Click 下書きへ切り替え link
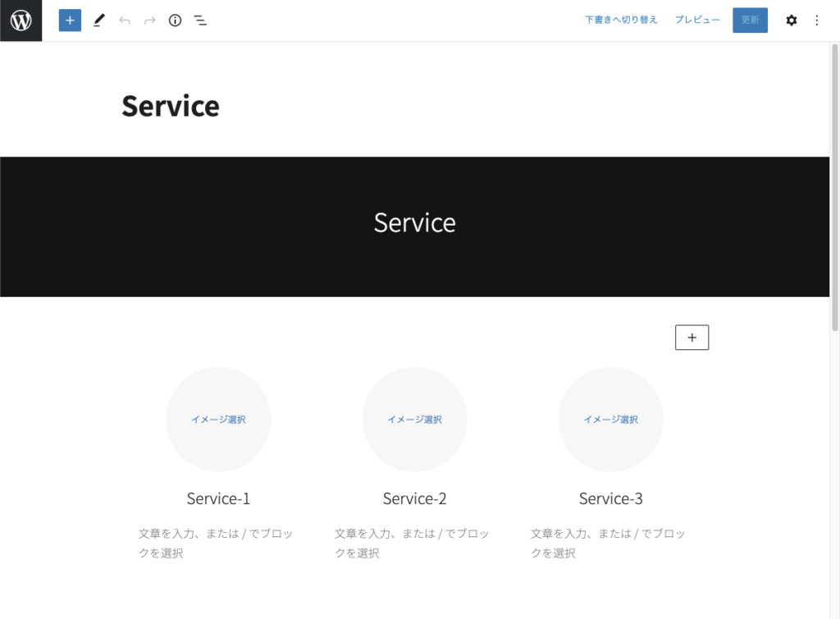This screenshot has height=619, width=840. tap(621, 20)
